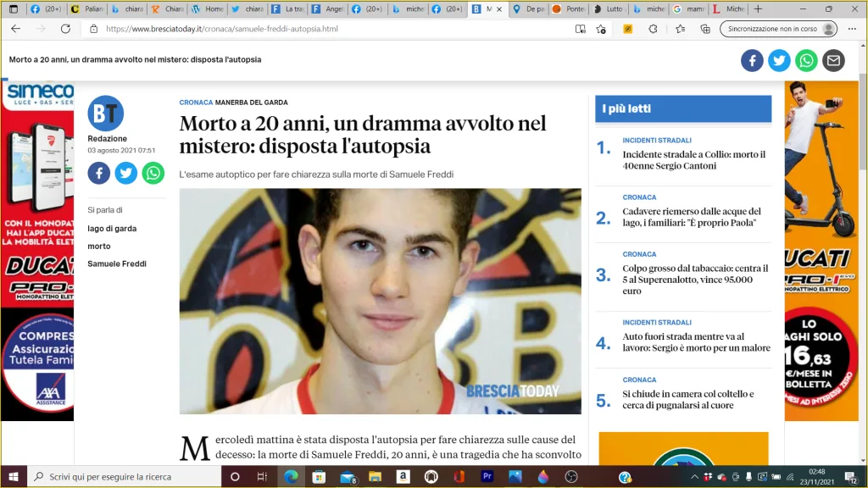The image size is (868, 488).
Task: Show hidden system tray icons
Action: [694, 476]
